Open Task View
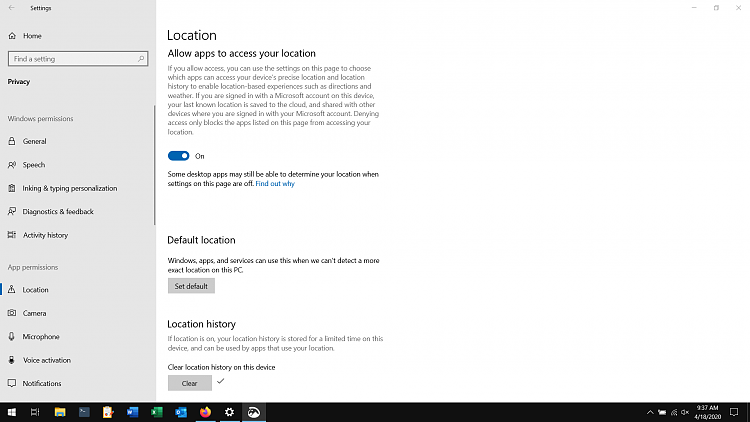 coord(35,412)
